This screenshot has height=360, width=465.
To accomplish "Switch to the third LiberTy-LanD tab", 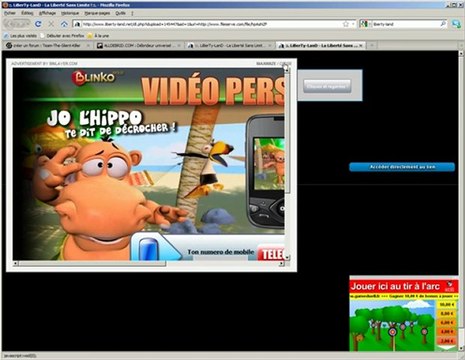I will tap(229, 45).
